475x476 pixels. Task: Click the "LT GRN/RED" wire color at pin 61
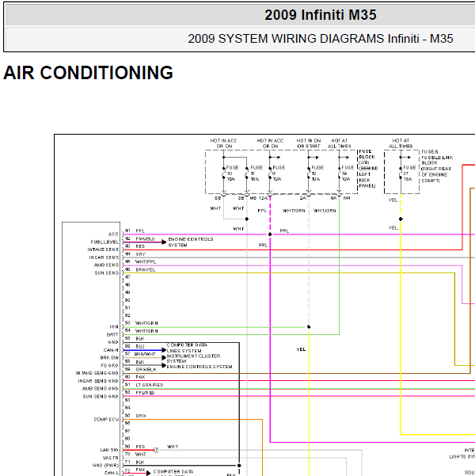150,385
